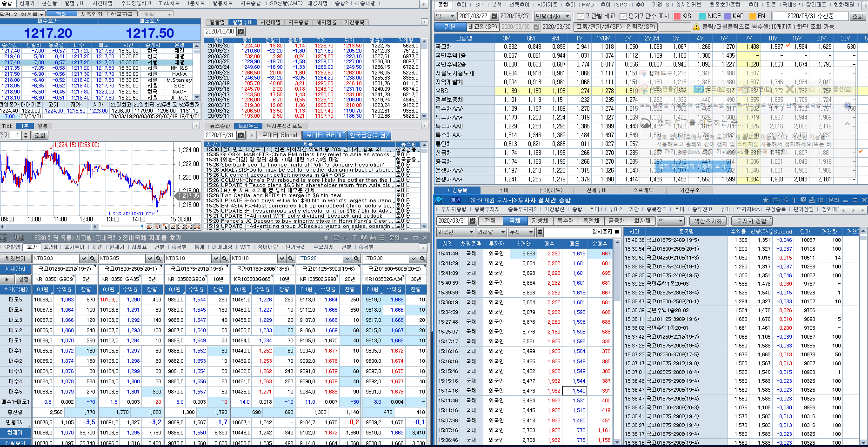The height and width of the screenshot is (447, 868).
Task: Switch to 추이(차트) tab
Action: pyautogui.click(x=550, y=190)
